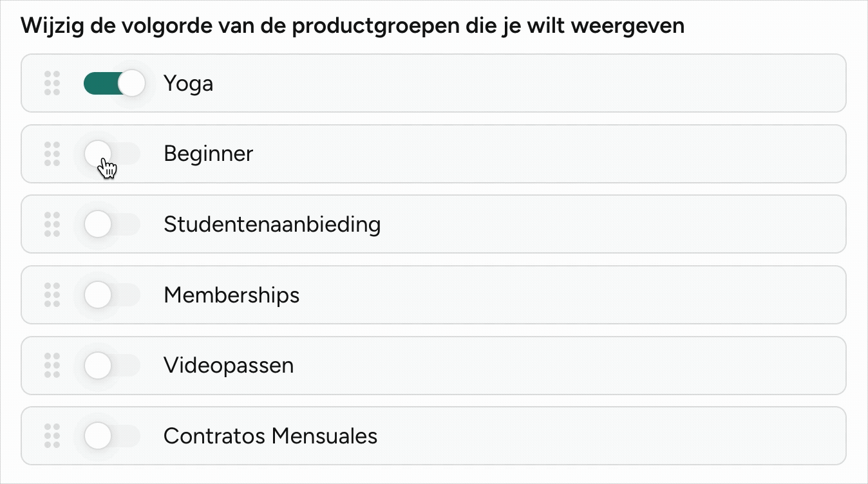This screenshot has width=868, height=484.
Task: Click the 'Wijzig de volgorde' heading
Action: pos(352,26)
